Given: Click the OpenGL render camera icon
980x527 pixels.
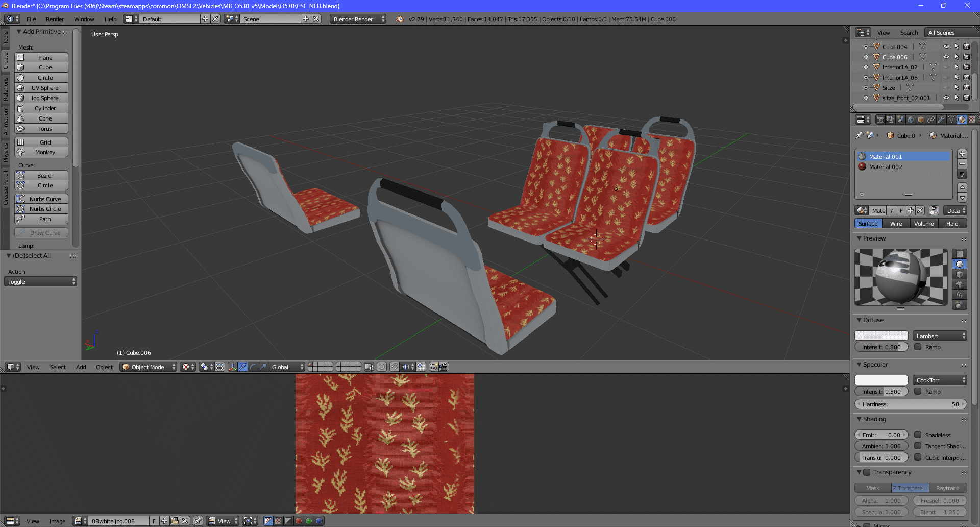Looking at the screenshot, I should 433,367.
